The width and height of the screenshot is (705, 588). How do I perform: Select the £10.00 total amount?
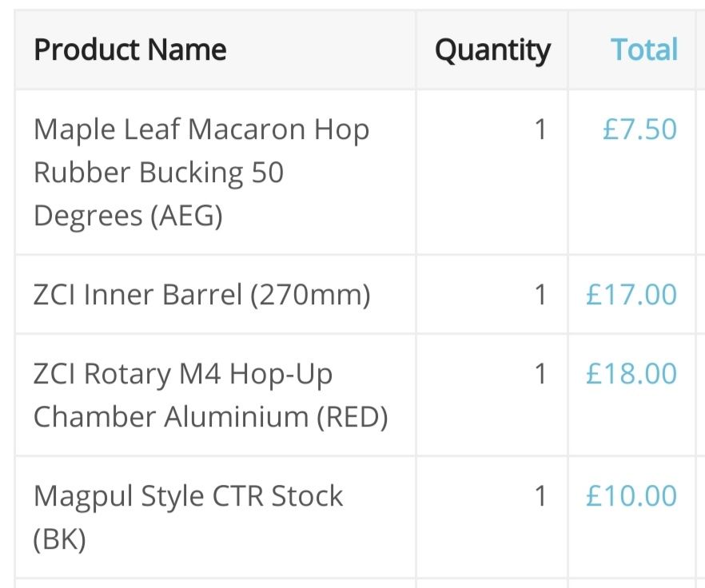tap(631, 496)
